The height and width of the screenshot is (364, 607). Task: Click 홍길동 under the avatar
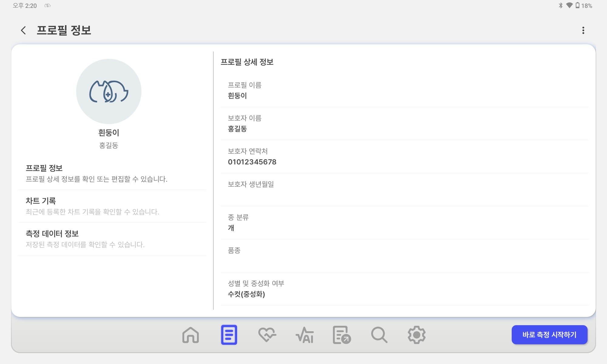(109, 146)
